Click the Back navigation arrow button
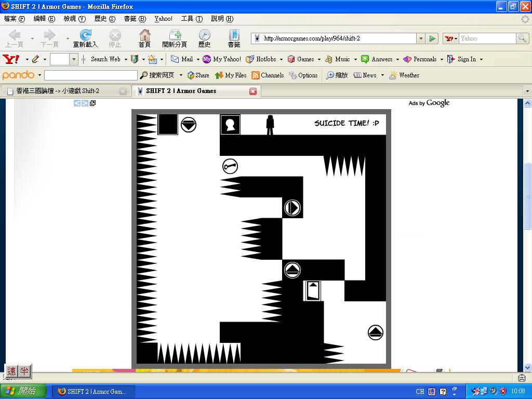Viewport: 532px width, 399px height. click(15, 38)
